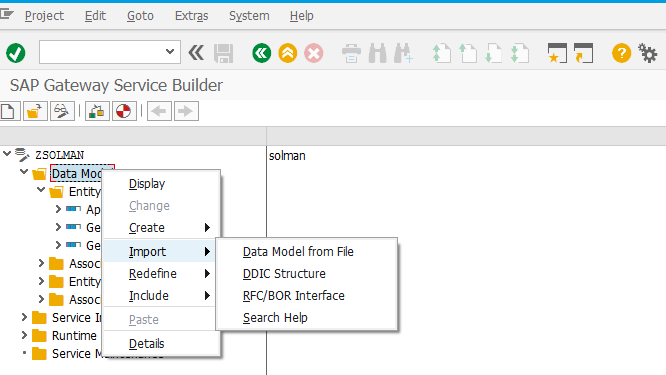This screenshot has width=666, height=375.
Task: Click the Generate Runtime Objects icon
Action: 124,111
